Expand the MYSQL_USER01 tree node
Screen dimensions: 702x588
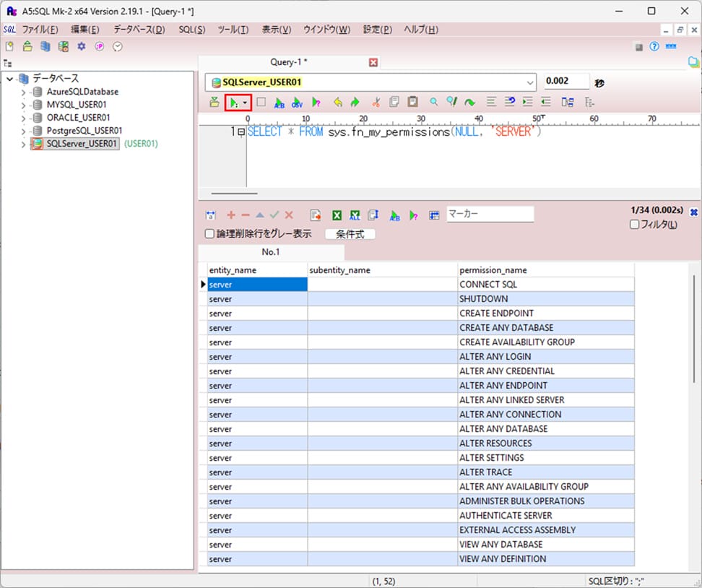tap(24, 105)
